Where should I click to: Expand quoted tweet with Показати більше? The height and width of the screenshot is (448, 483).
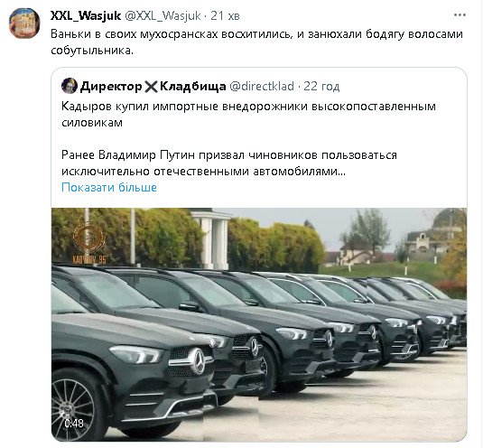(109, 187)
